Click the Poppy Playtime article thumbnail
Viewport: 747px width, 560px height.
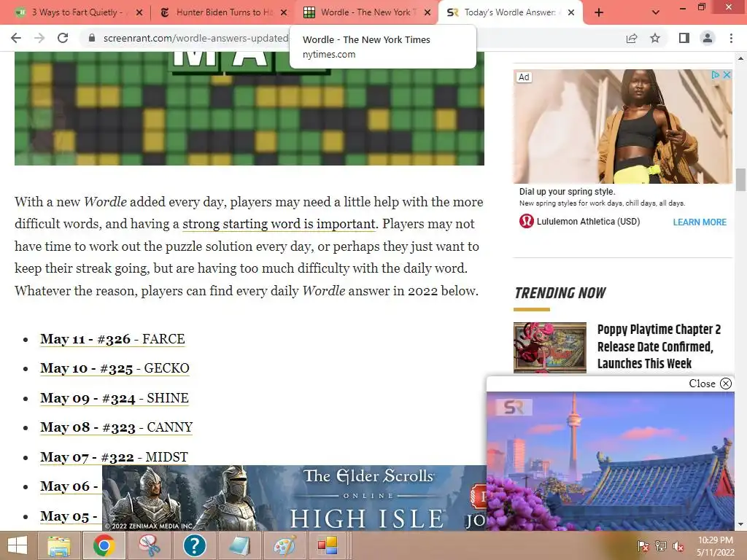(550, 347)
